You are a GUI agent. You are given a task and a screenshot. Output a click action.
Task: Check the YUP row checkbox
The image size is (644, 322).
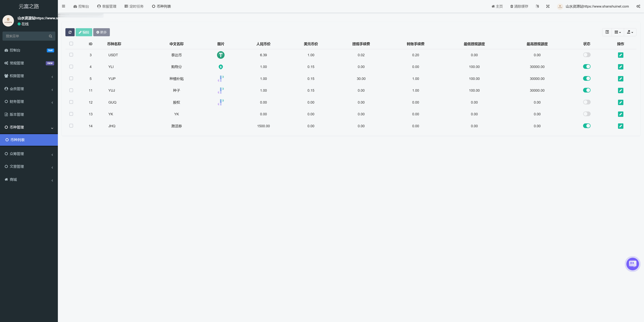[71, 78]
